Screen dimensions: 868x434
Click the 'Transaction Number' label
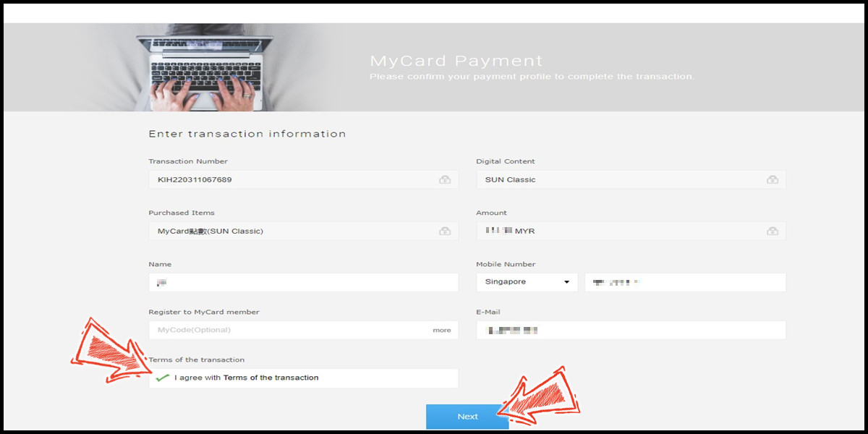(188, 161)
